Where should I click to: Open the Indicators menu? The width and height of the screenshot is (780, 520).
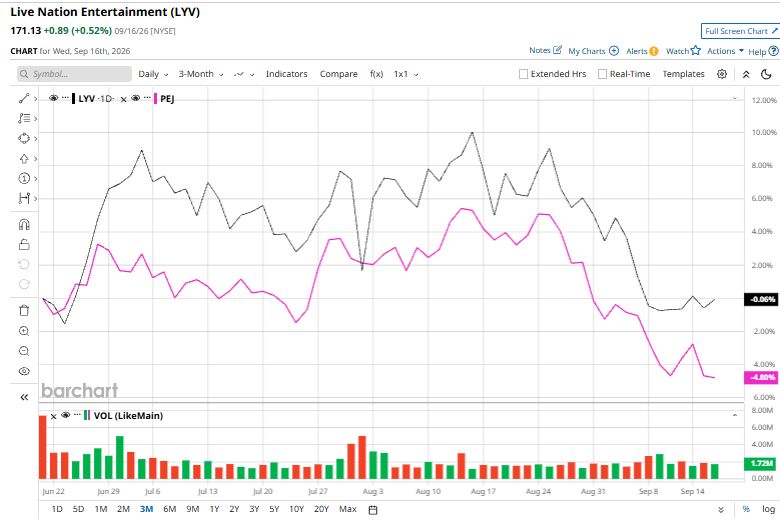(x=287, y=74)
